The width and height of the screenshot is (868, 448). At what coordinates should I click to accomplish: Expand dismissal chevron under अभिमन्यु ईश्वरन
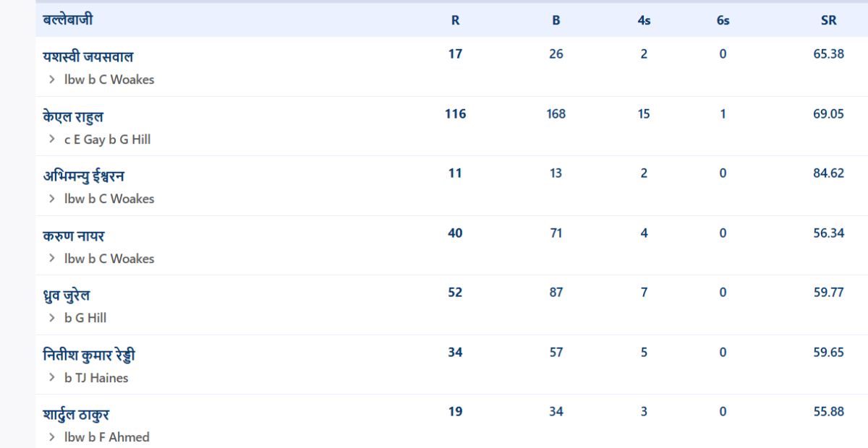click(52, 199)
